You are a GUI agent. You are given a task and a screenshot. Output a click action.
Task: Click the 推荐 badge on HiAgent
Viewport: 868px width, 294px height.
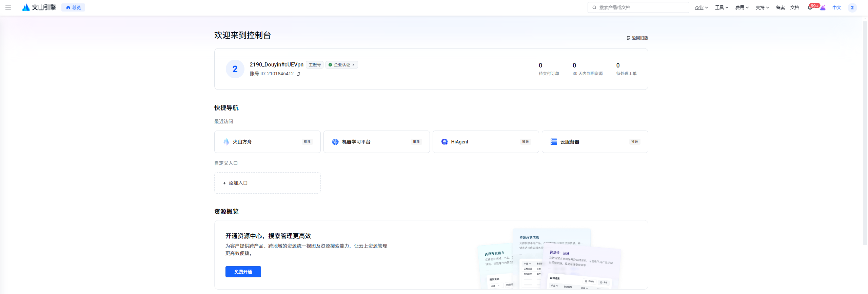point(526,142)
